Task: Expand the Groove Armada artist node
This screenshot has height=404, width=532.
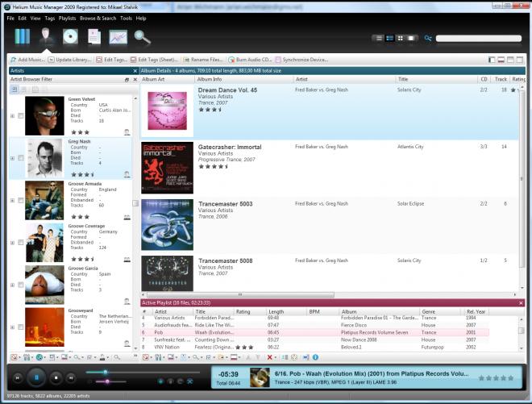Action: point(13,200)
